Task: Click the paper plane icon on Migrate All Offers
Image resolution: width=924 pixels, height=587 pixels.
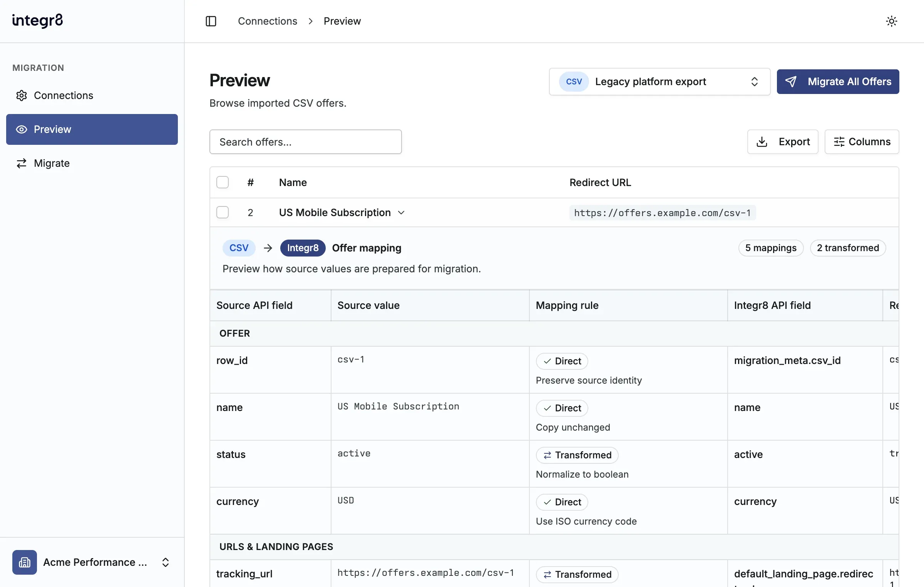Action: pos(791,82)
